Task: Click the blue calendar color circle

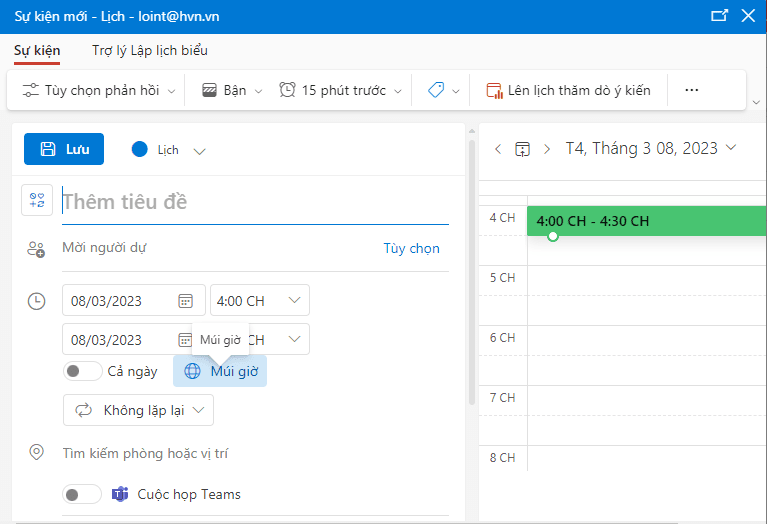Action: tap(139, 149)
